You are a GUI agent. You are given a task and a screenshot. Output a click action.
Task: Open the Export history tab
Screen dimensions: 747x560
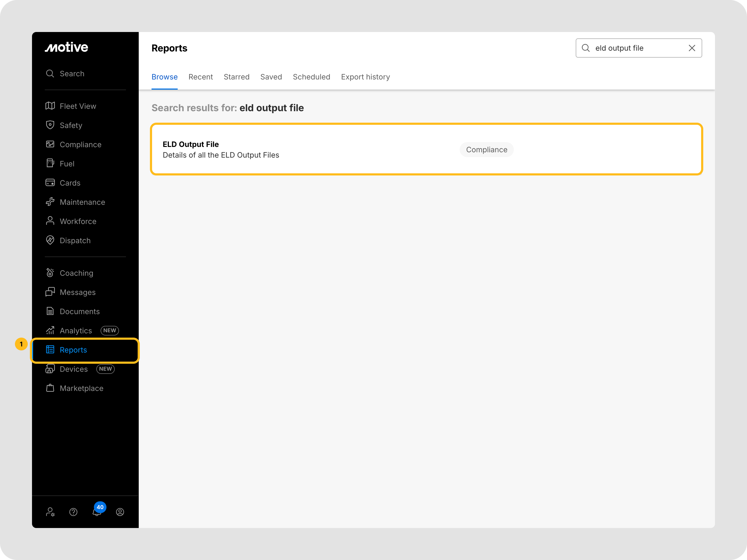click(x=365, y=77)
